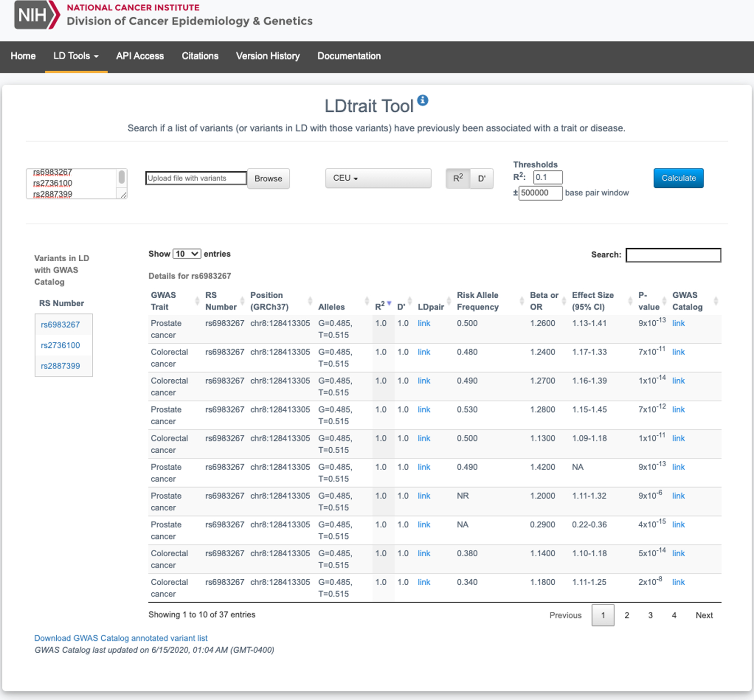This screenshot has width=754, height=700.
Task: Click the 'Details for rs6983267' heading
Action: coord(190,276)
